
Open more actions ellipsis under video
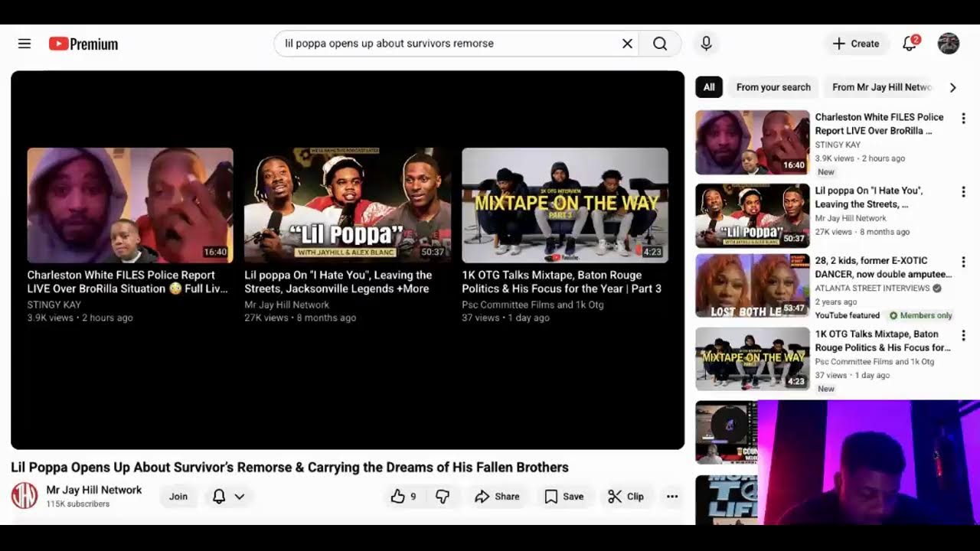(x=672, y=497)
